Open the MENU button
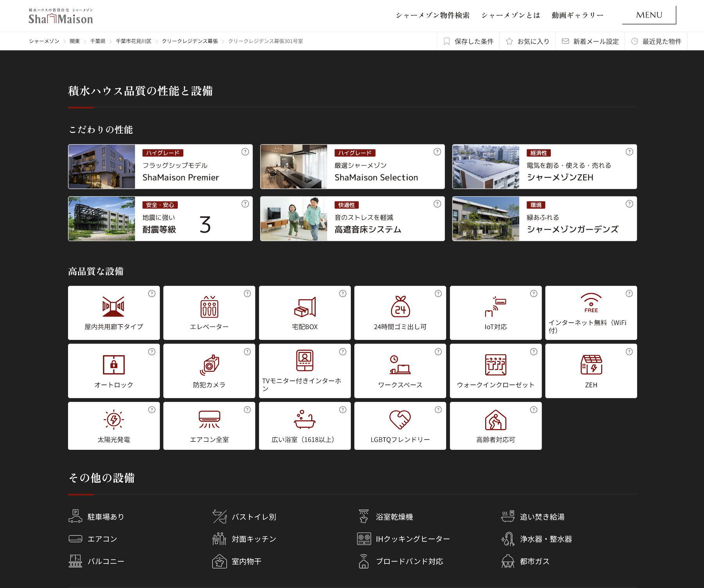Viewport: 704px width, 588px height. (x=649, y=15)
